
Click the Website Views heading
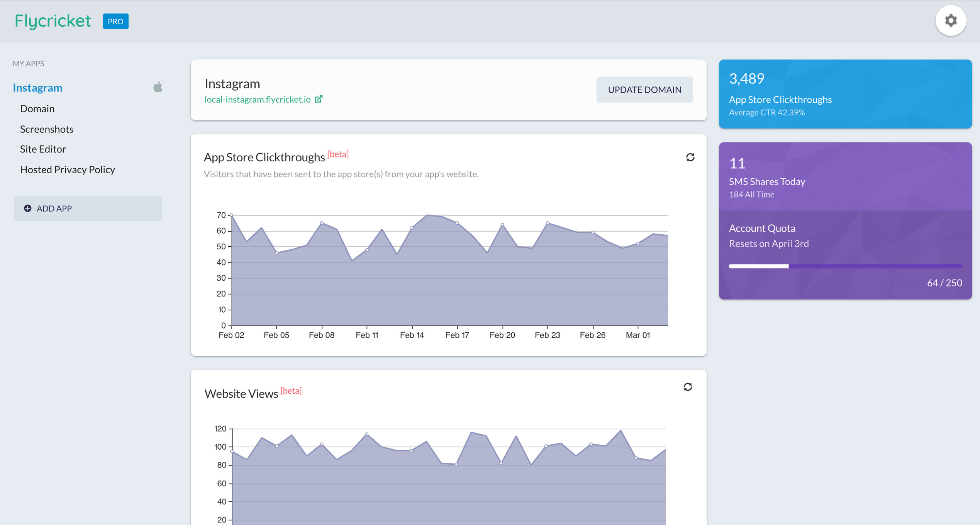tap(241, 394)
